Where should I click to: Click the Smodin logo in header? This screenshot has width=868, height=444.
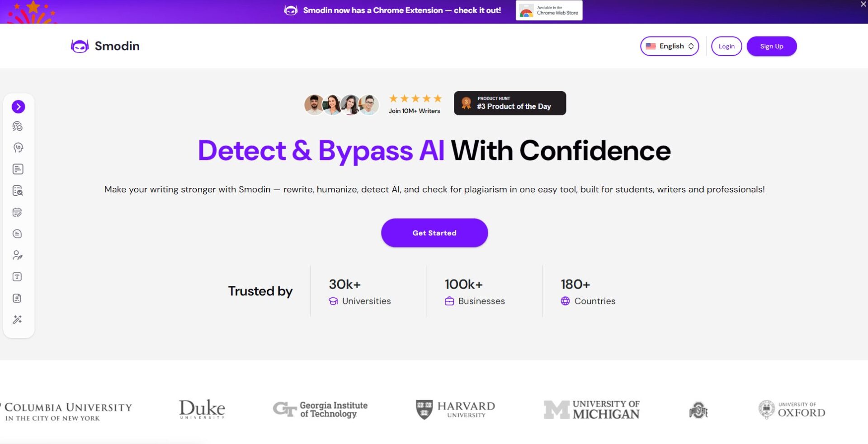(105, 46)
